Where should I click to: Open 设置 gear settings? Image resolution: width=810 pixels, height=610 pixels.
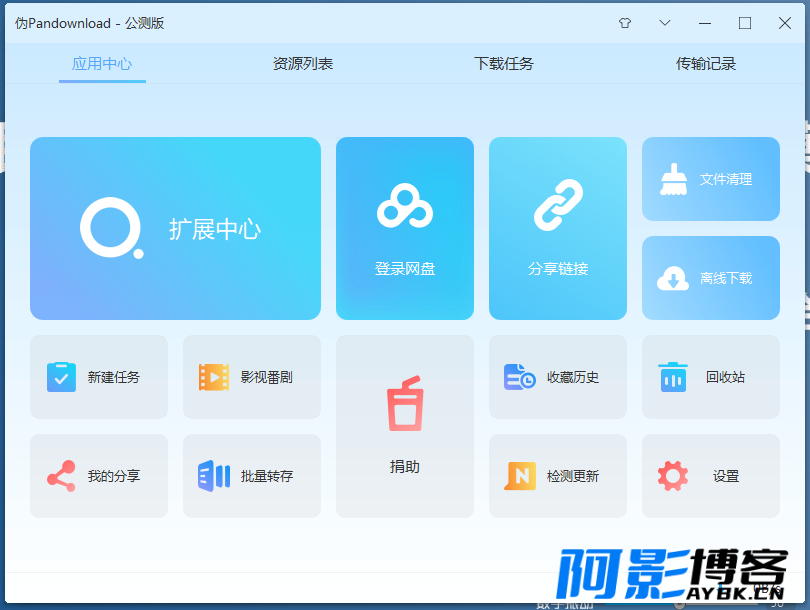pos(711,476)
